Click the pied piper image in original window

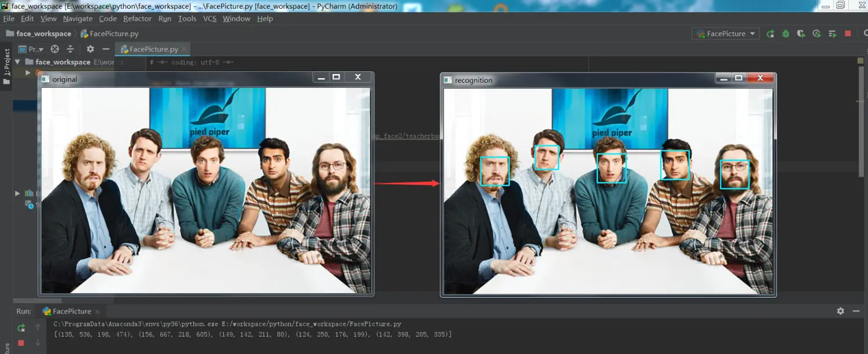point(205,191)
